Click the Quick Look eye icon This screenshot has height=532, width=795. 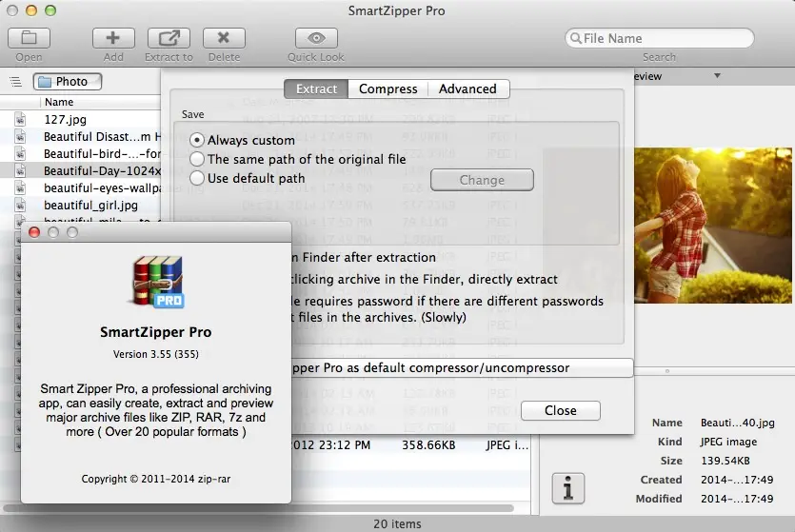[316, 38]
